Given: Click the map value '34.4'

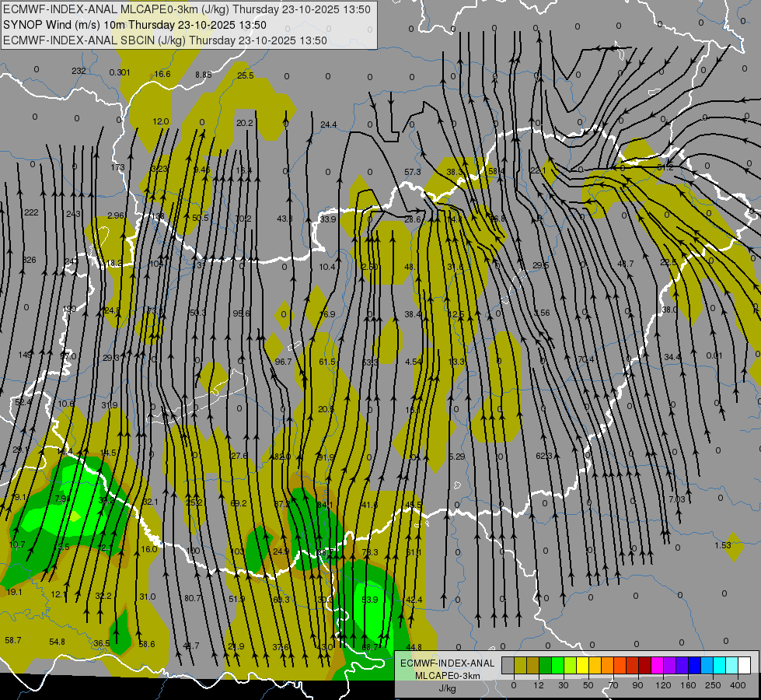Looking at the screenshot, I should (672, 357).
